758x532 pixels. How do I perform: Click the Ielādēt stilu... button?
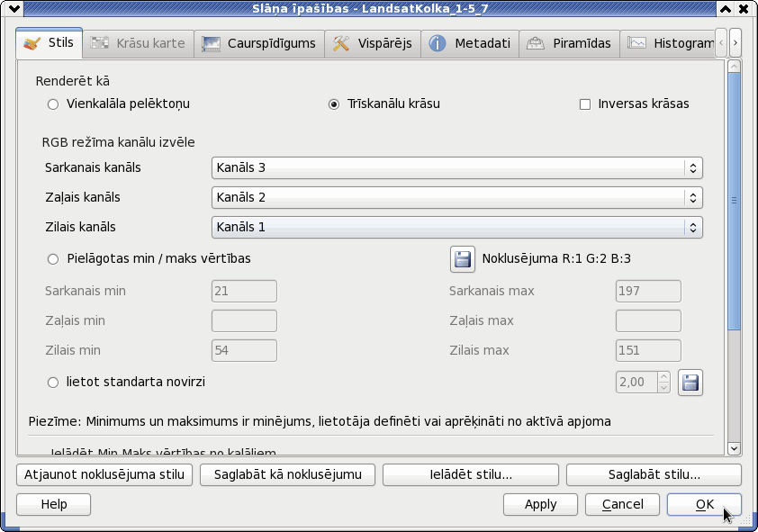tap(470, 475)
